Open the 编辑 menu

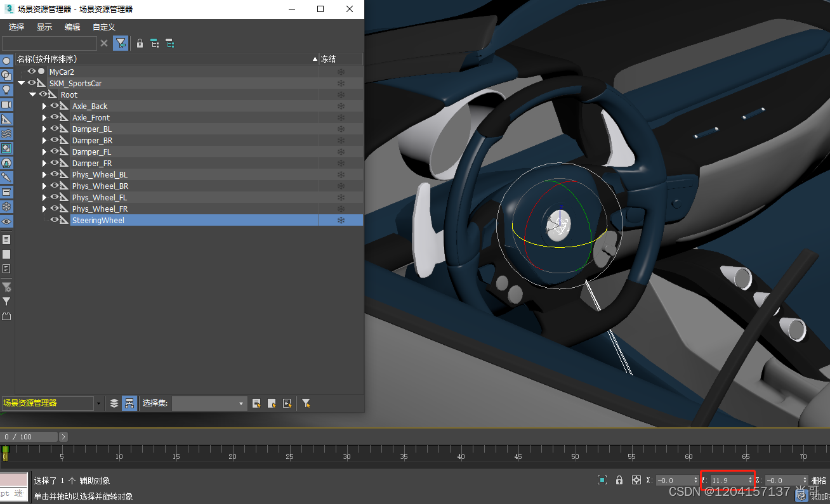(x=72, y=27)
